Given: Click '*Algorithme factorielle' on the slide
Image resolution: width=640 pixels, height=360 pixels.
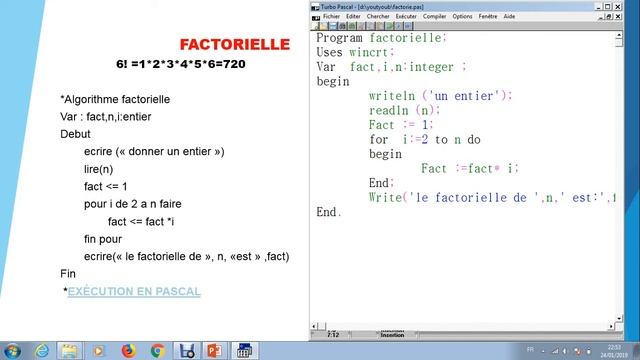Looking at the screenshot, I should pos(115,99).
